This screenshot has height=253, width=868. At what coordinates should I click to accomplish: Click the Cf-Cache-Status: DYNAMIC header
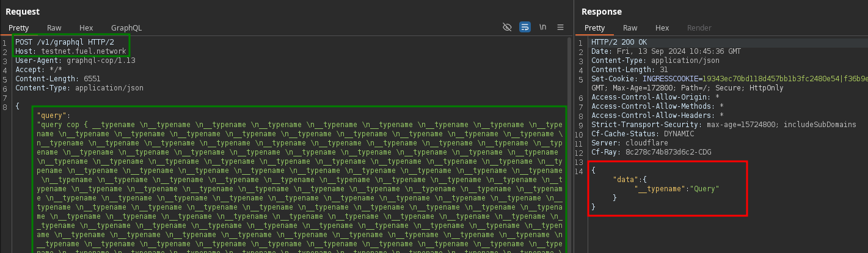coord(643,134)
